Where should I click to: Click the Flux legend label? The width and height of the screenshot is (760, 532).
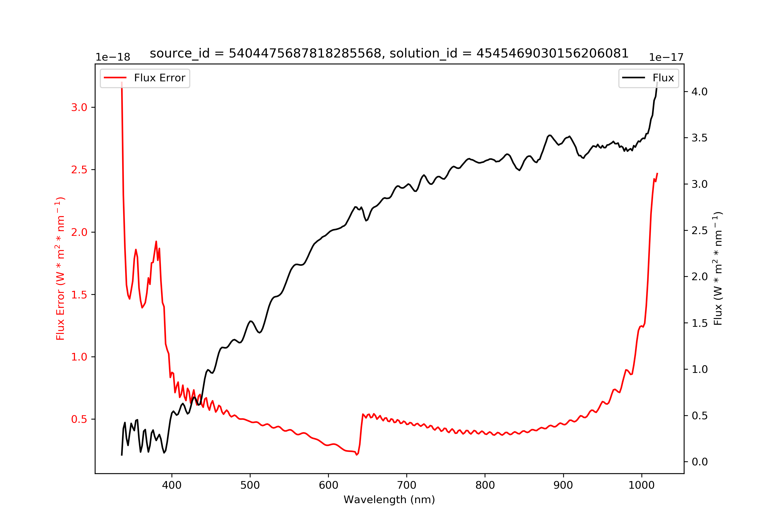[663, 78]
